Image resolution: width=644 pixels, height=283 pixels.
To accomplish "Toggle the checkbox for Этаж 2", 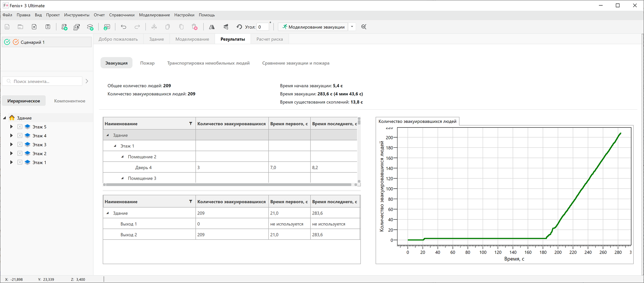I will pos(20,153).
